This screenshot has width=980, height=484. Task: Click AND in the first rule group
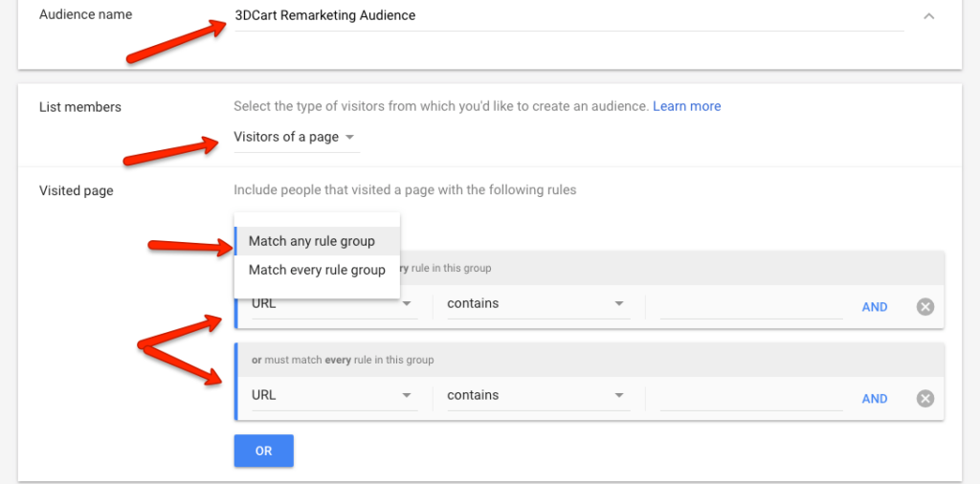875,307
